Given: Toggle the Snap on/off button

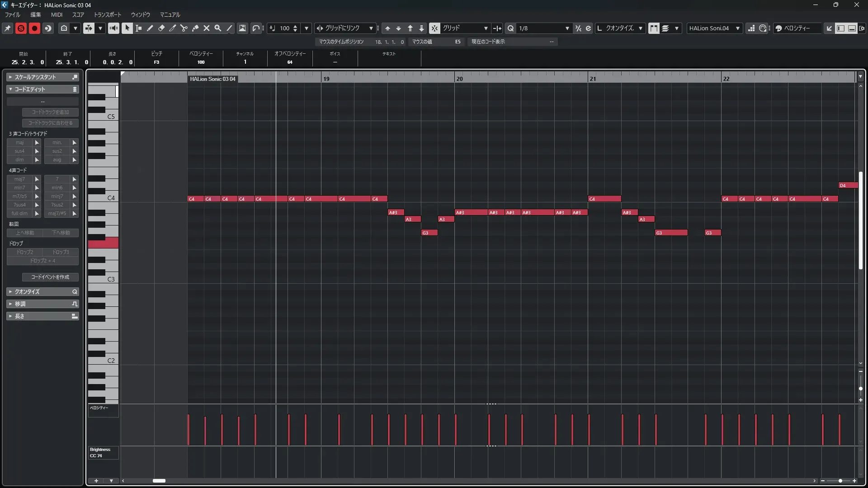Looking at the screenshot, I should pos(434,28).
